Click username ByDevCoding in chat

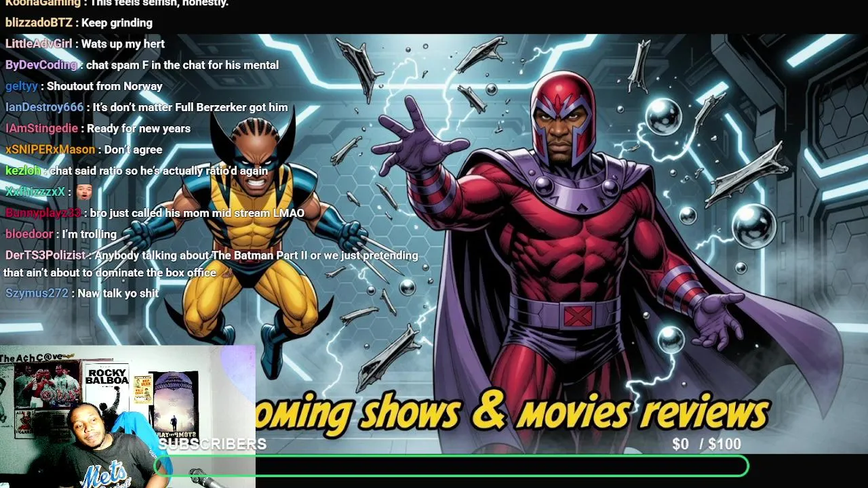click(41, 65)
